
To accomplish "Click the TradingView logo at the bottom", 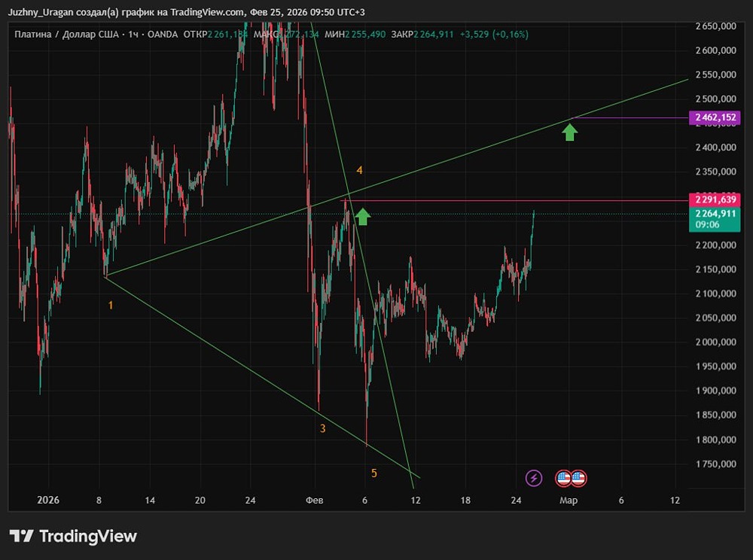I will point(73,536).
